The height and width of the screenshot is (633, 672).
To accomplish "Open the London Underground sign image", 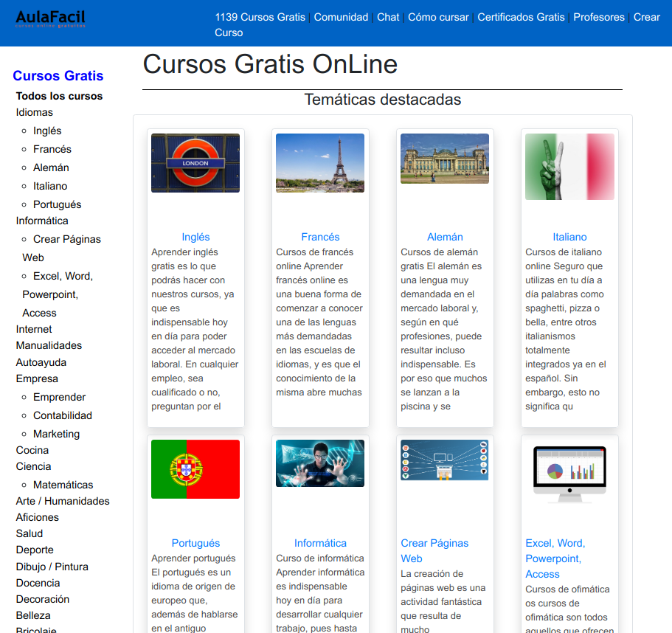I will 195,163.
